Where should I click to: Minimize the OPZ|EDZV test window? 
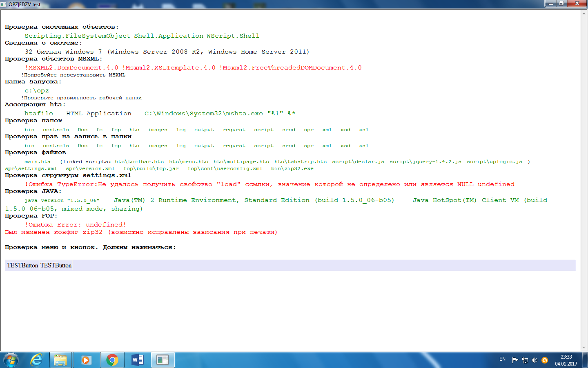coord(550,3)
